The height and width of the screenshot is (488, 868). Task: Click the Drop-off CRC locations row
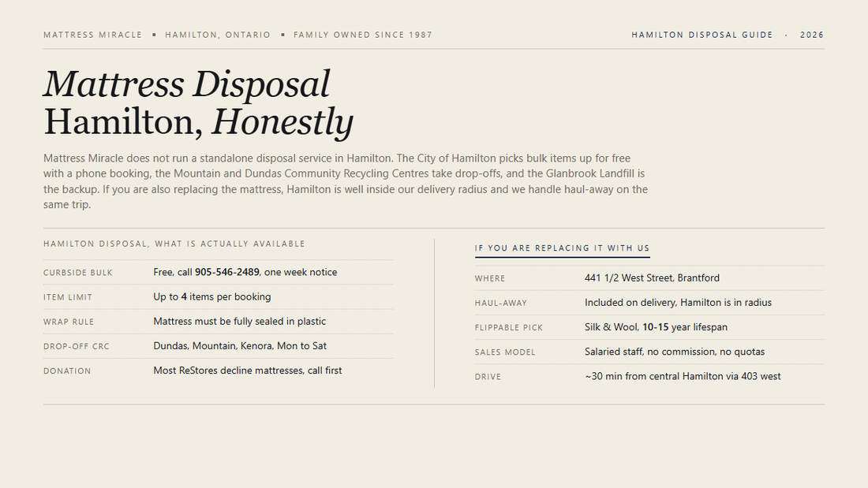[219, 346]
